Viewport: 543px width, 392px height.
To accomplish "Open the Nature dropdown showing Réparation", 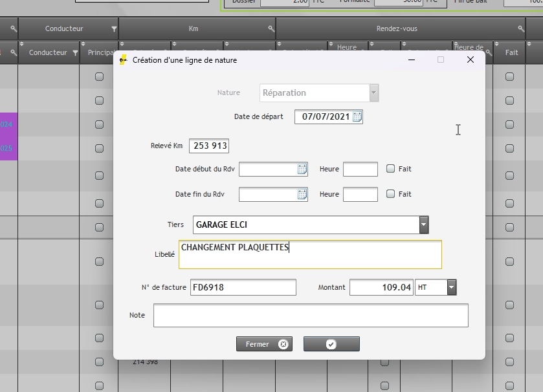I will coord(373,93).
